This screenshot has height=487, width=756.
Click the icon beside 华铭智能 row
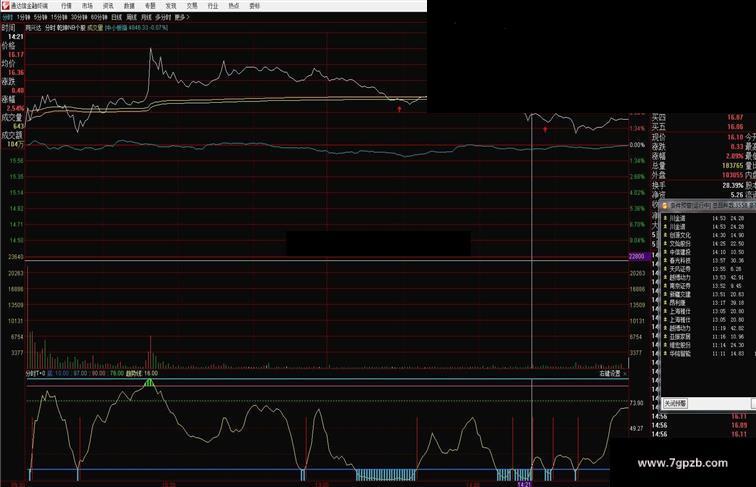coord(665,353)
